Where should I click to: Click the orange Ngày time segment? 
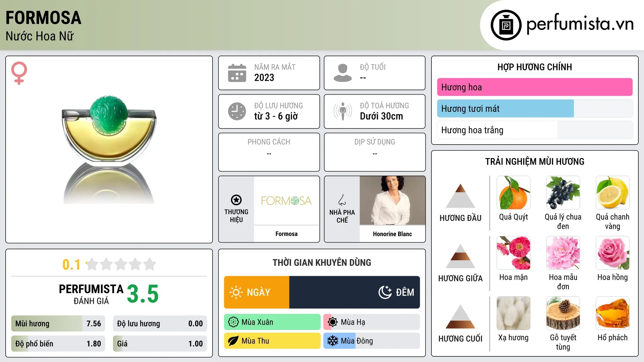(x=257, y=292)
